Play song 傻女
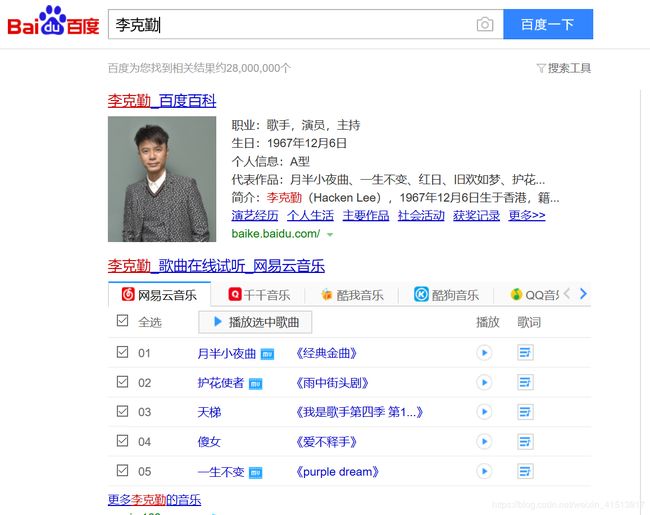The image size is (650, 515). click(484, 441)
